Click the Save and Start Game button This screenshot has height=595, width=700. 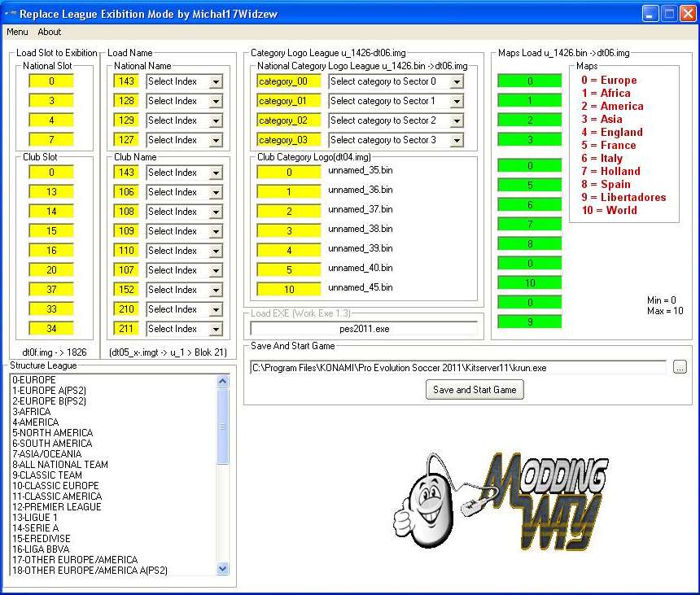(475, 389)
